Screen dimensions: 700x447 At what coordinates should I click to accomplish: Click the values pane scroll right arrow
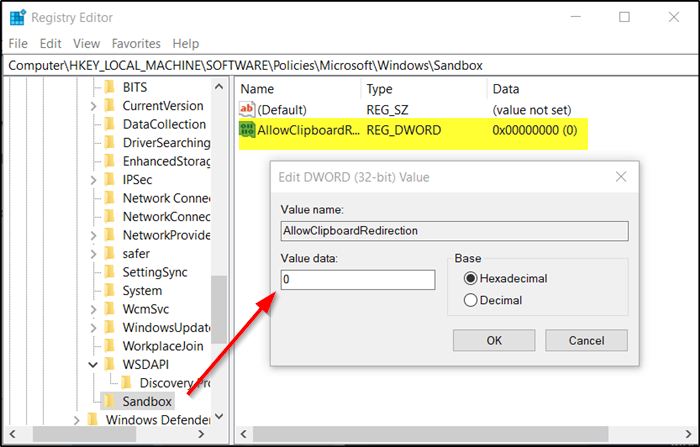click(x=688, y=434)
